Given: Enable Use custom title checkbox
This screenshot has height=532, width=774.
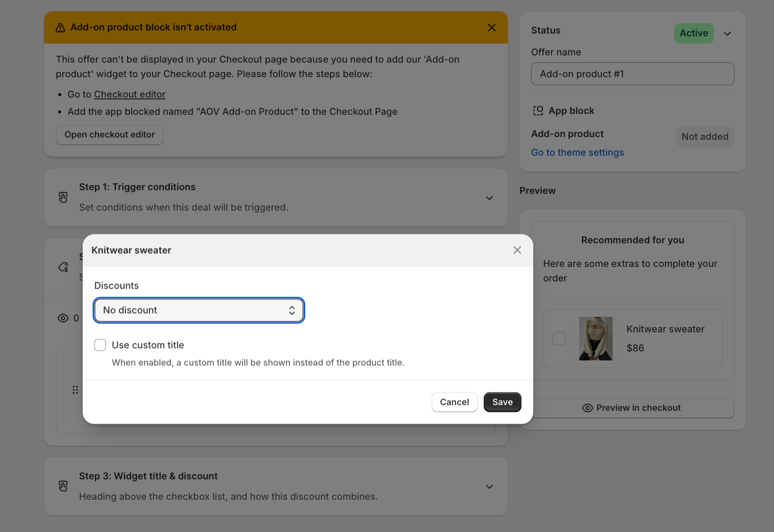Looking at the screenshot, I should point(100,345).
